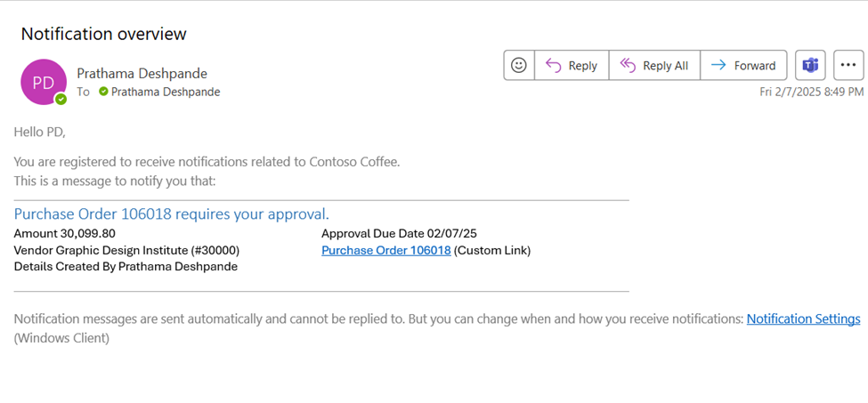Select recipient Prathama Deshpande in To line
Screen dimensions: 868x403
click(x=166, y=92)
